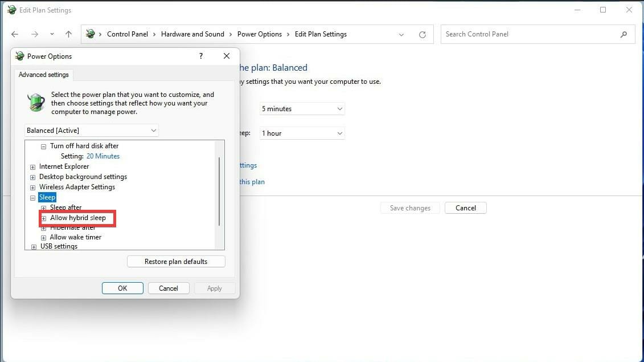Open Hardware and Sound from the breadcrumb
This screenshot has height=362, width=644.
point(193,34)
